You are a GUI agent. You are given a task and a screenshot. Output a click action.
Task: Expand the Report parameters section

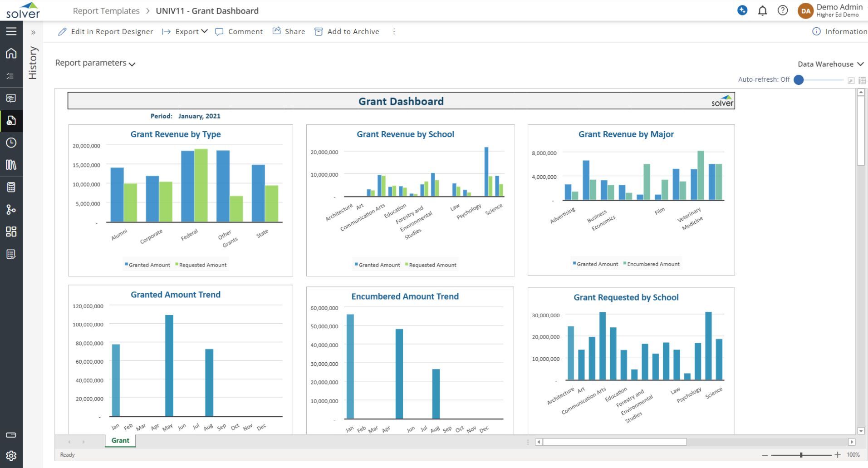point(95,63)
